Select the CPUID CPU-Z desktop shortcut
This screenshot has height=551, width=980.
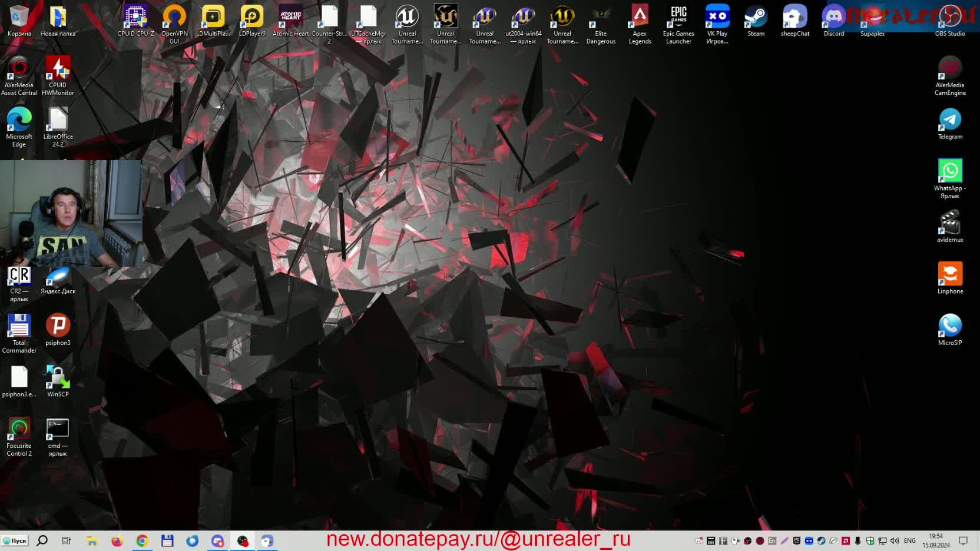coord(135,21)
